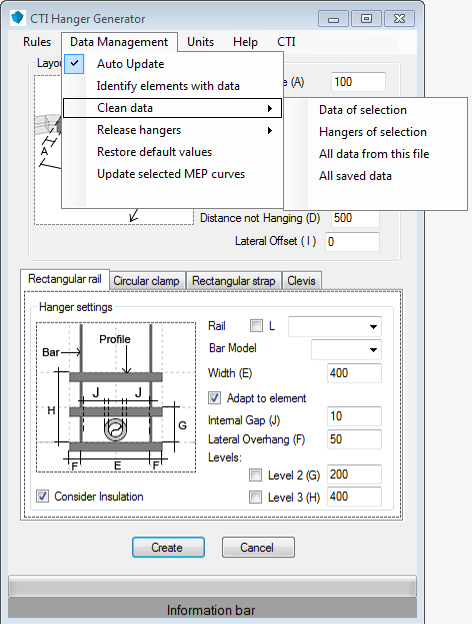472x624 pixels.
Task: Open the Bar Model dropdown
Action: pos(346,349)
